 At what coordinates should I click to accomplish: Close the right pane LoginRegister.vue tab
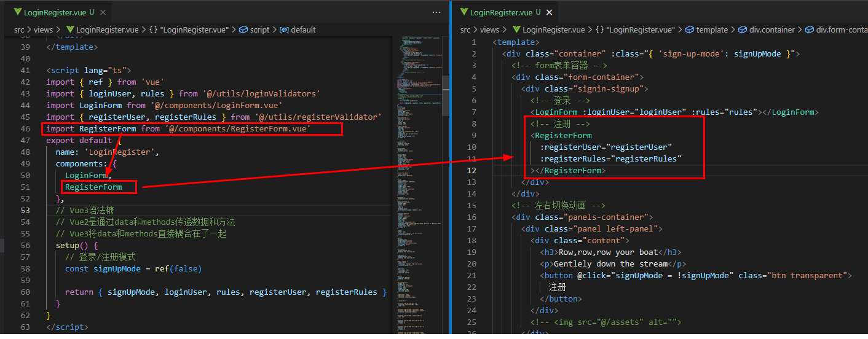[550, 12]
